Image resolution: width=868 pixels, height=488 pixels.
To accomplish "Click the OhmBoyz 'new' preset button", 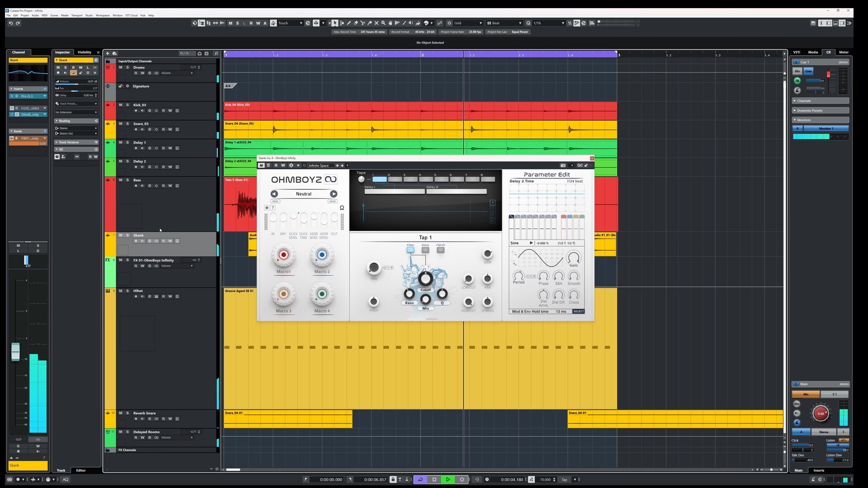I will (275, 201).
